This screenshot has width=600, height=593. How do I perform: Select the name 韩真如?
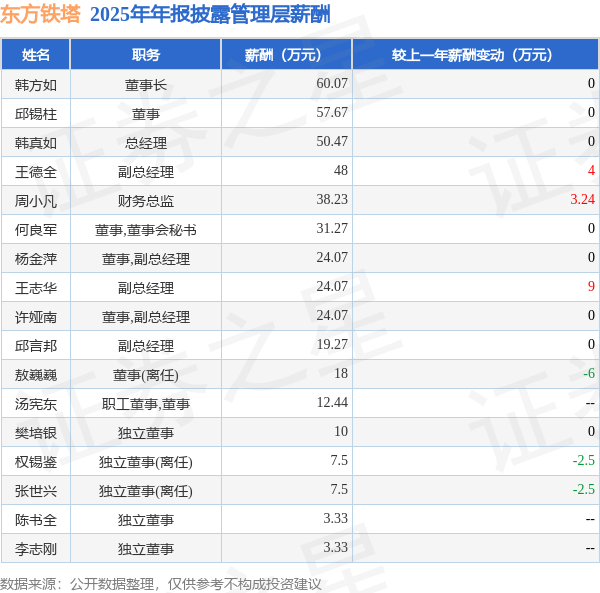pos(36,143)
